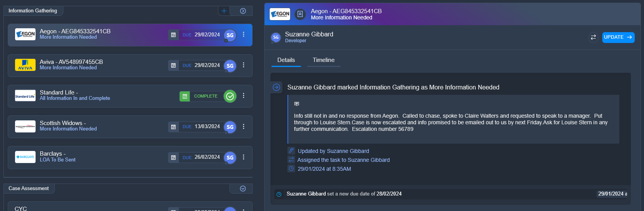Click clock icon beside new due date entry
This screenshot has width=644, height=211.
(279, 194)
